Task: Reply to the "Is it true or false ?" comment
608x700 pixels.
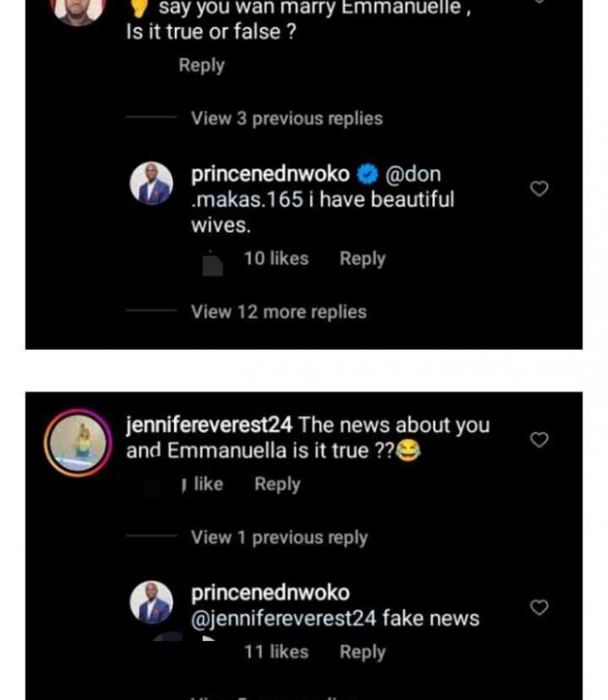Action: (x=201, y=65)
